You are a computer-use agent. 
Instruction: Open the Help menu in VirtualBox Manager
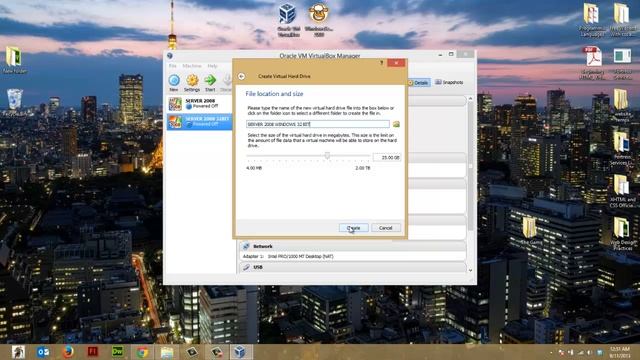(212, 66)
